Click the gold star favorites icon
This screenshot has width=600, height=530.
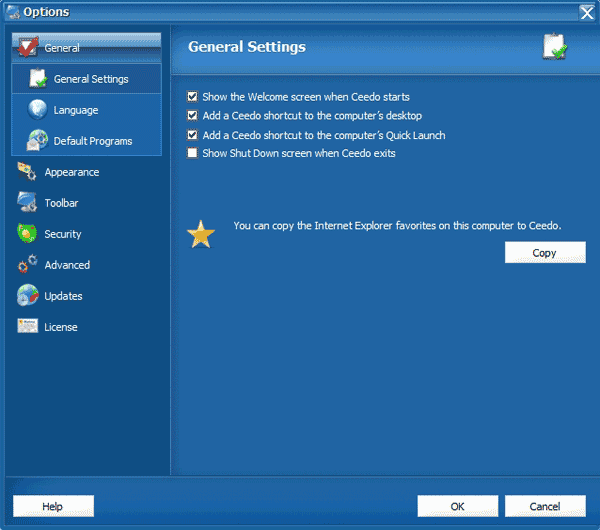click(201, 234)
